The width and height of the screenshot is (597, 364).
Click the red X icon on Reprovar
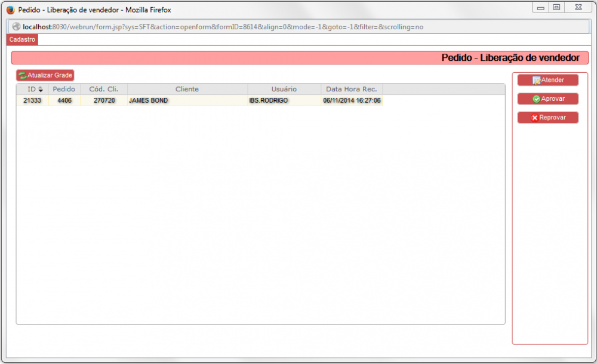click(x=534, y=118)
